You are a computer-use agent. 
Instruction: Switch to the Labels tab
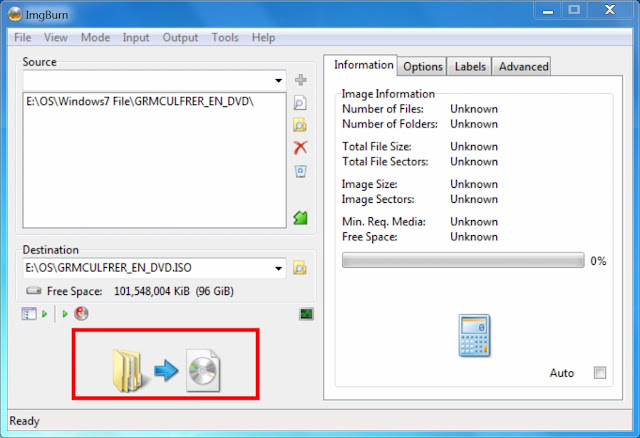(x=470, y=67)
